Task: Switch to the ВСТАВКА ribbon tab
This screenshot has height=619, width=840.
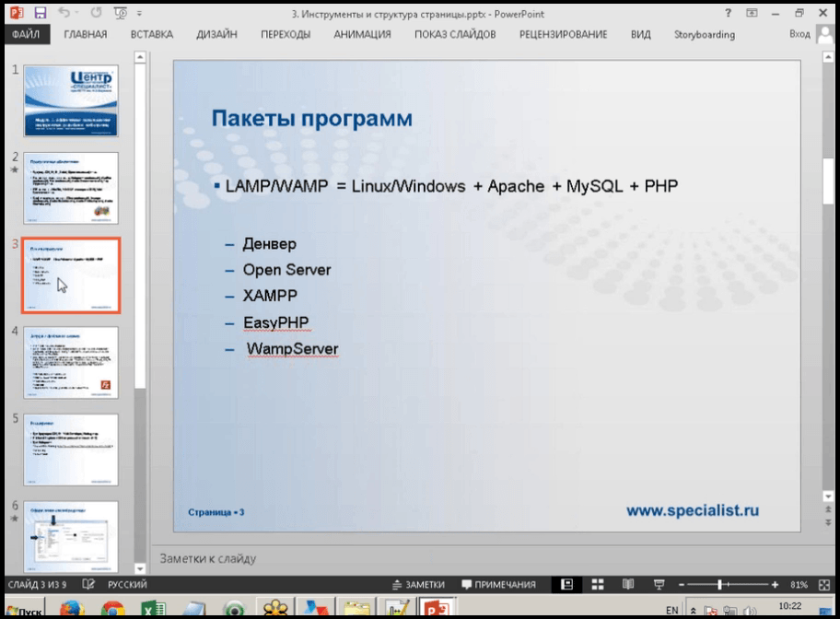Action: (x=152, y=34)
